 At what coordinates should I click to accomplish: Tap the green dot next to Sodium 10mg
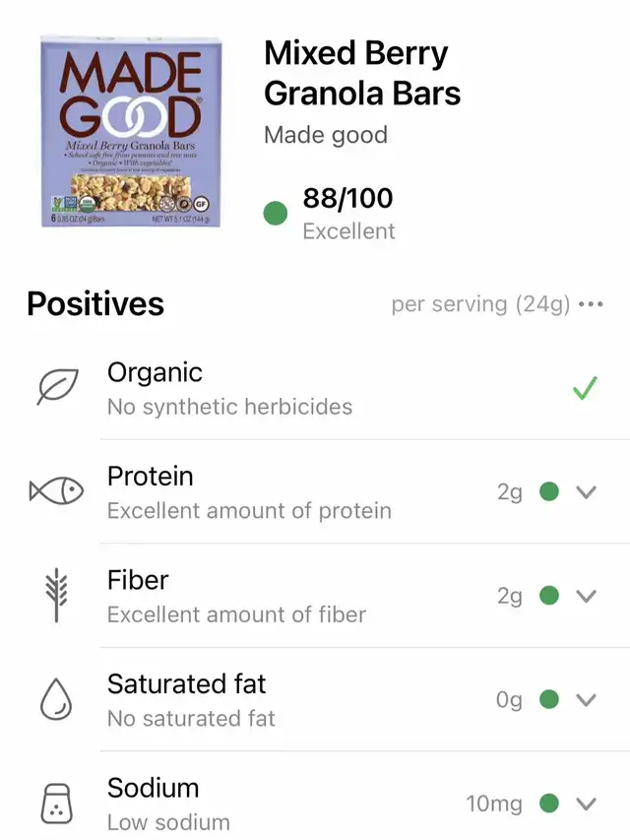point(549,803)
